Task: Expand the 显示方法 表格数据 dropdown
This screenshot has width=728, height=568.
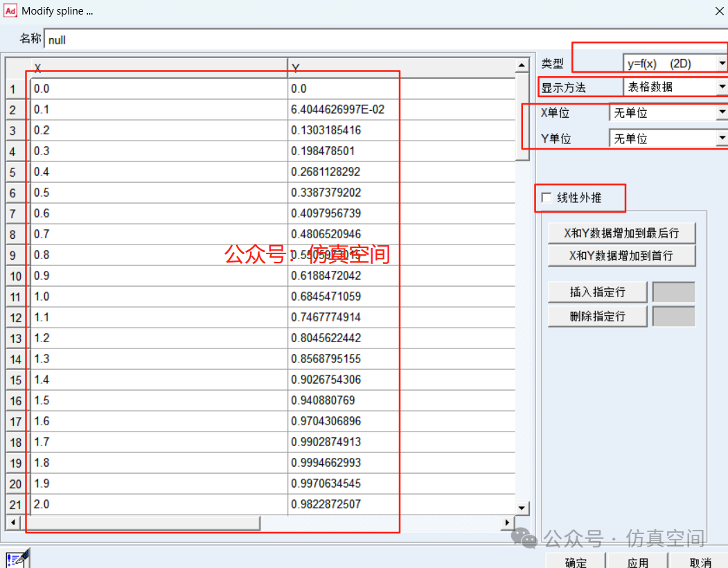Action: coord(722,87)
